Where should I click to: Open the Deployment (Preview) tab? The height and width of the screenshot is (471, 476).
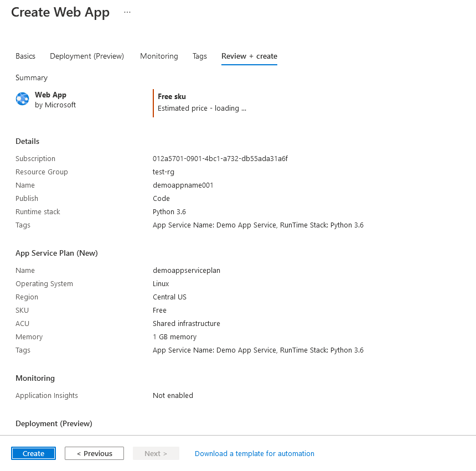[86, 56]
